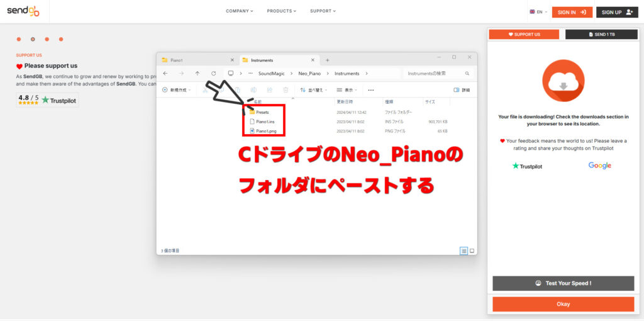The width and height of the screenshot is (644, 321).
Task: Open the EN language dropdown
Action: [x=538, y=12]
